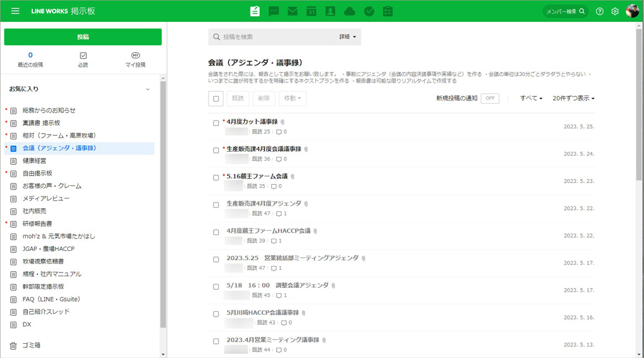Open the Drive cloud icon
The height and width of the screenshot is (358, 644).
tap(350, 11)
